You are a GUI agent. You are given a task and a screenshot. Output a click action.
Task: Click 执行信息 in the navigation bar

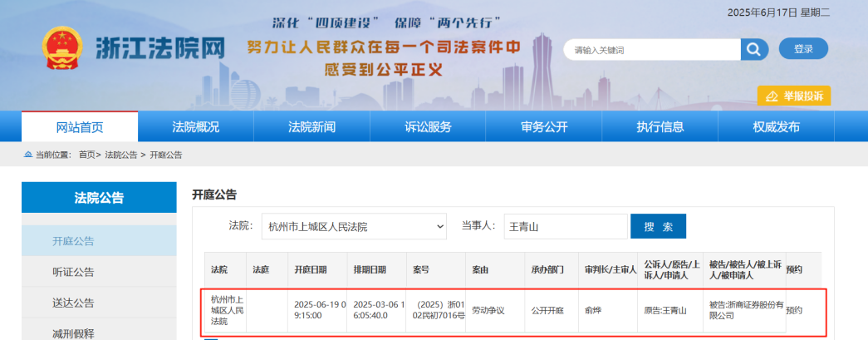click(x=660, y=127)
